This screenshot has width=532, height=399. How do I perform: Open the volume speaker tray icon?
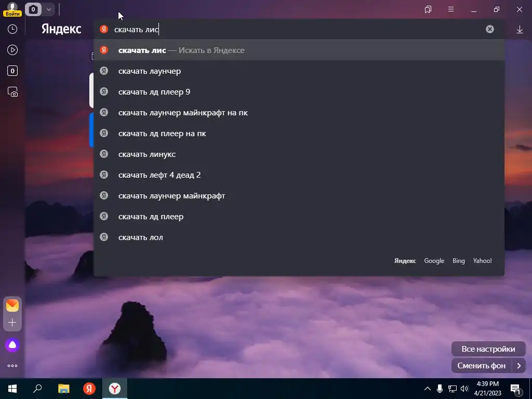tap(464, 389)
